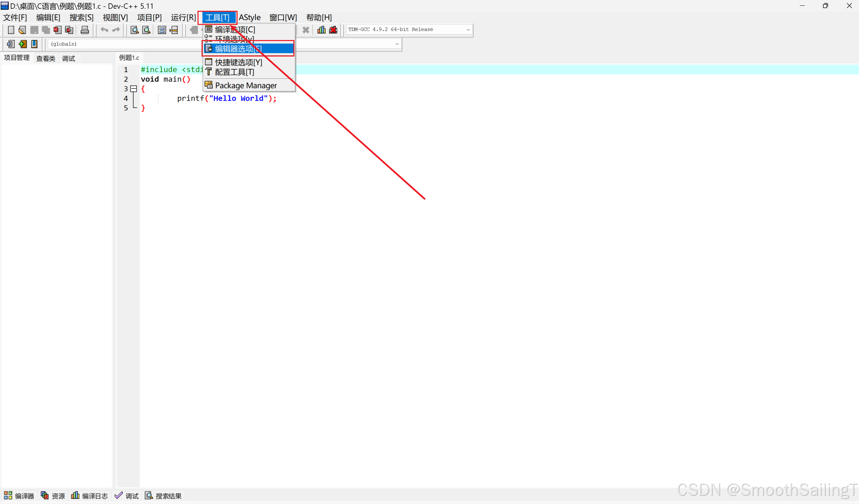Expand the function list dropdown arrow
Viewport: 859px width, 504px height.
pyautogui.click(x=397, y=44)
